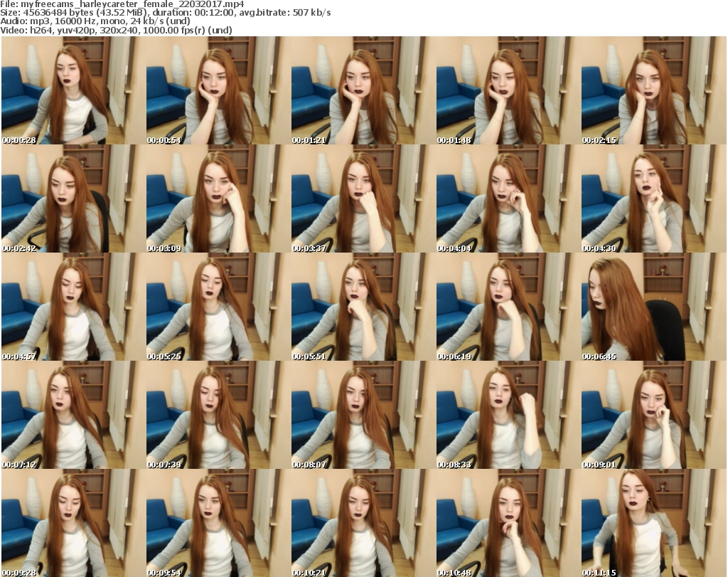728x577 pixels.
Task: Click the Size and duration info line
Action: click(x=166, y=13)
